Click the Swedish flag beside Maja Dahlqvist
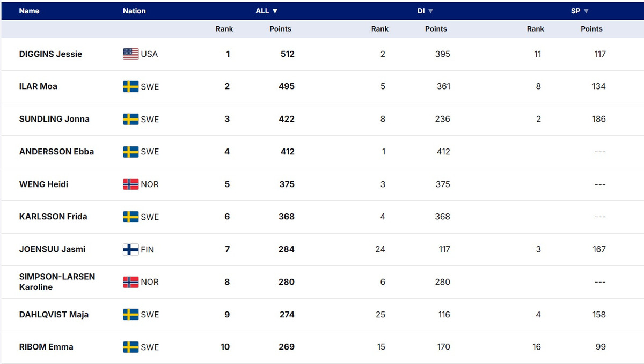Screen dimensions: 644x364 [x=130, y=315]
